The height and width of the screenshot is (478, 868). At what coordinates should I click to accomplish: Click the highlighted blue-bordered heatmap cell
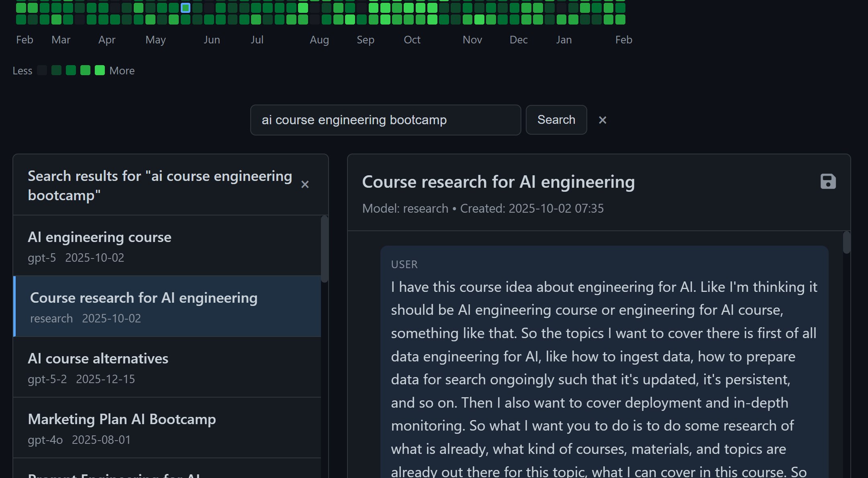coord(186,8)
